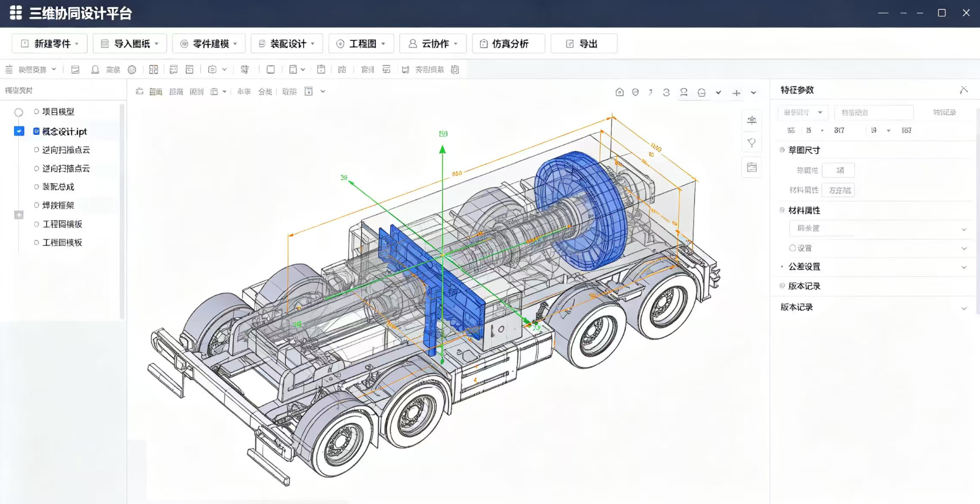Open the first dropdown at top of 特征参数 panel

(803, 112)
